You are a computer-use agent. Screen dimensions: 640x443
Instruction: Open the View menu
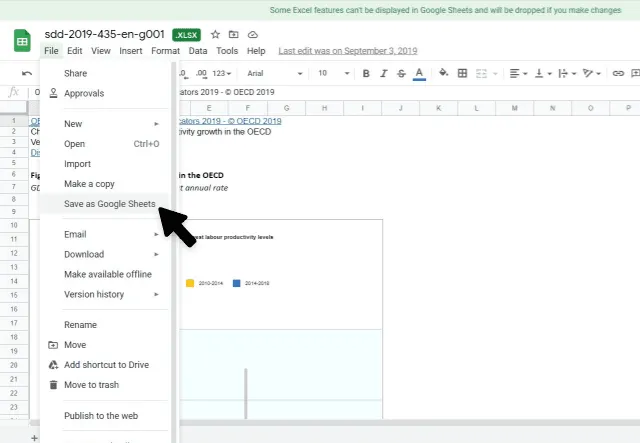101,51
